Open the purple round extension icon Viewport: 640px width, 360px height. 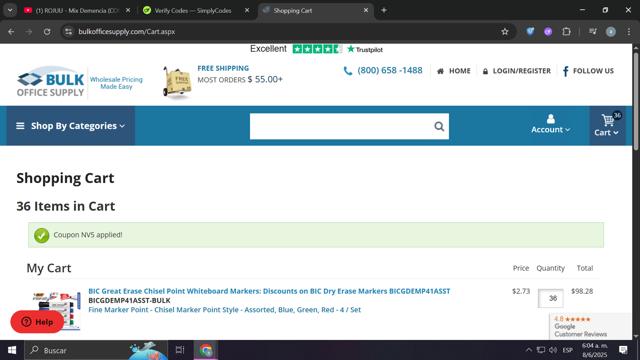[x=548, y=31]
